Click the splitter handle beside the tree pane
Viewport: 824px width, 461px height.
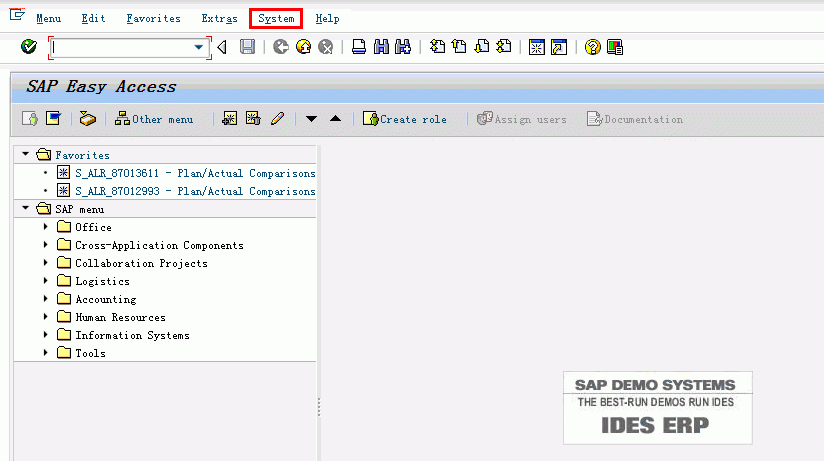(x=319, y=407)
